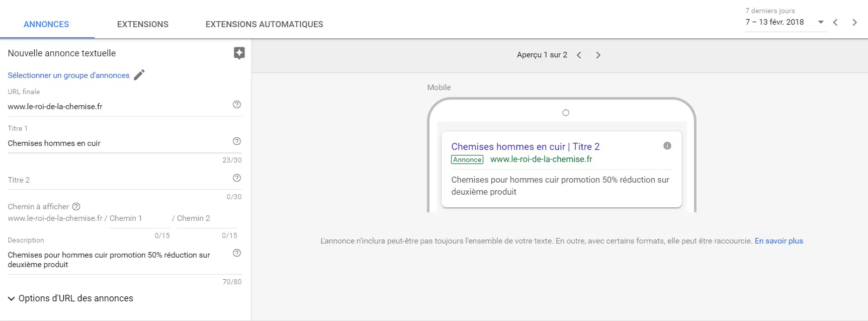Image resolution: width=868 pixels, height=321 pixels.
Task: Open the Extensions automatiques tab
Action: click(x=264, y=24)
